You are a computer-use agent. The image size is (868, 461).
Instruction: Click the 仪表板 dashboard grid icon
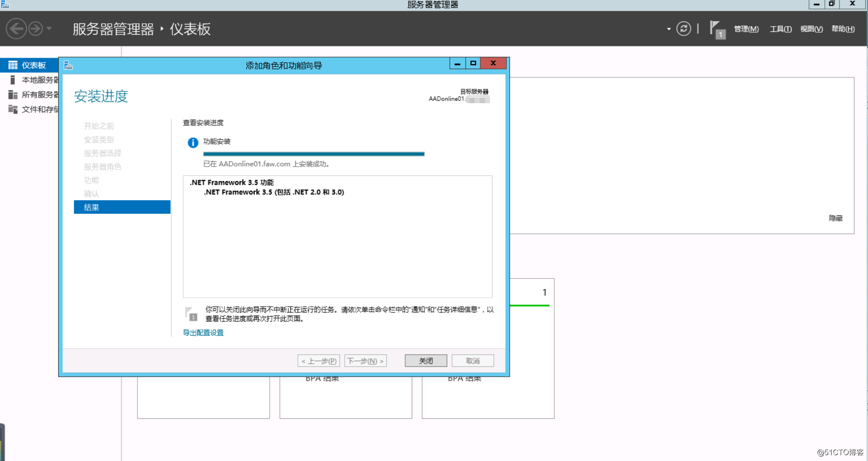(x=13, y=65)
